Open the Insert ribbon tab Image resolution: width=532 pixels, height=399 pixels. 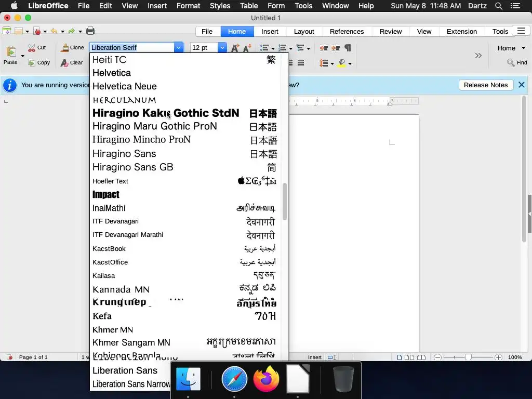(270, 32)
